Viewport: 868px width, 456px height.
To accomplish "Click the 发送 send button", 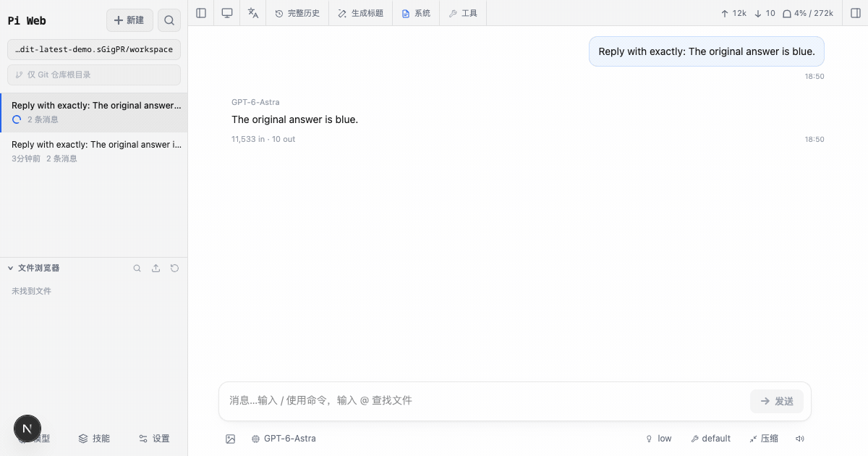I will click(x=777, y=401).
